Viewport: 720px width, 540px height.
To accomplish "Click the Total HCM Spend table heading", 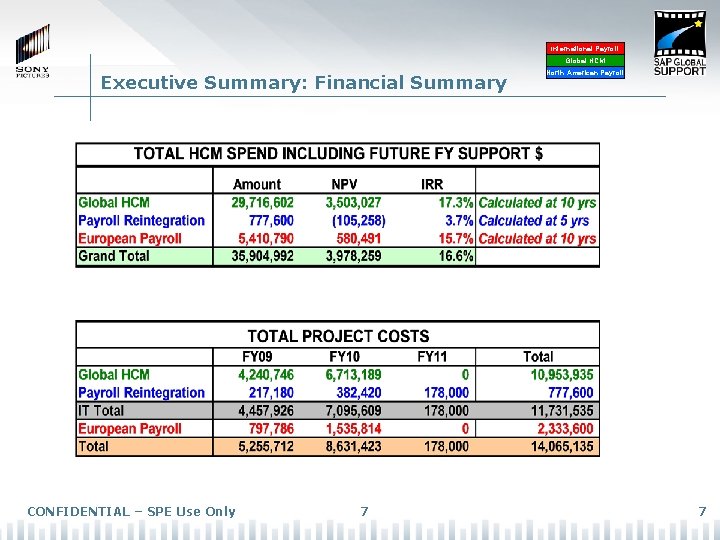I will [338, 153].
